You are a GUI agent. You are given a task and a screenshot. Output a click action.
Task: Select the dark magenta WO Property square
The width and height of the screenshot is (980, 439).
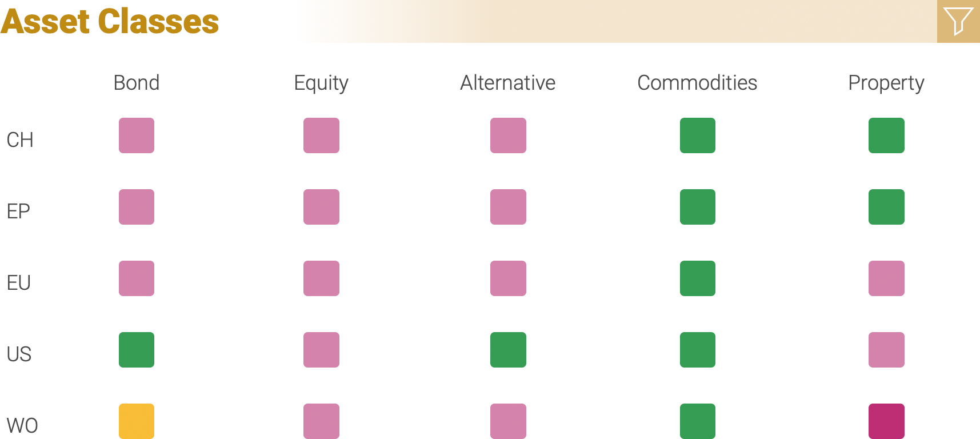click(886, 421)
